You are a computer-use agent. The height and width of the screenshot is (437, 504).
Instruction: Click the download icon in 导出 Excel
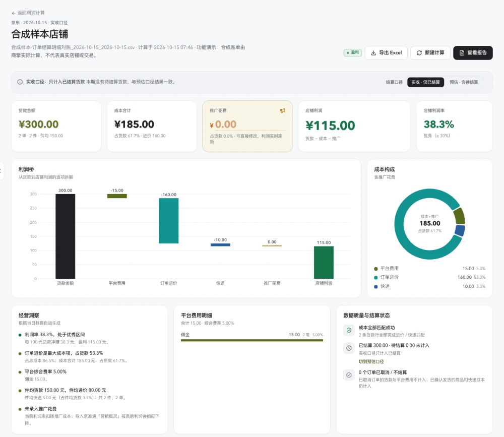coord(373,53)
